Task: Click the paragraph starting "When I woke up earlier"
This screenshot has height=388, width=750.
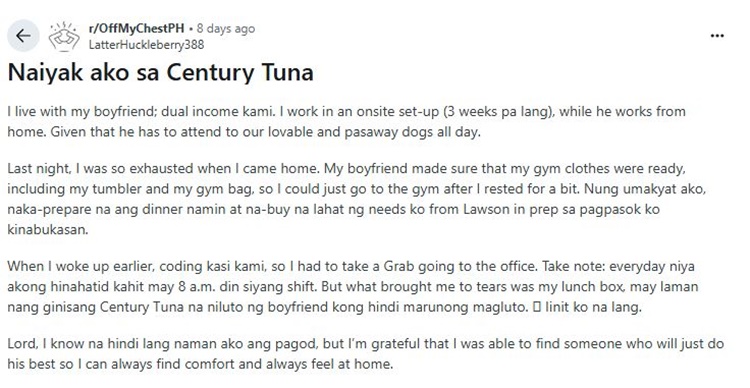Action: tap(353, 287)
